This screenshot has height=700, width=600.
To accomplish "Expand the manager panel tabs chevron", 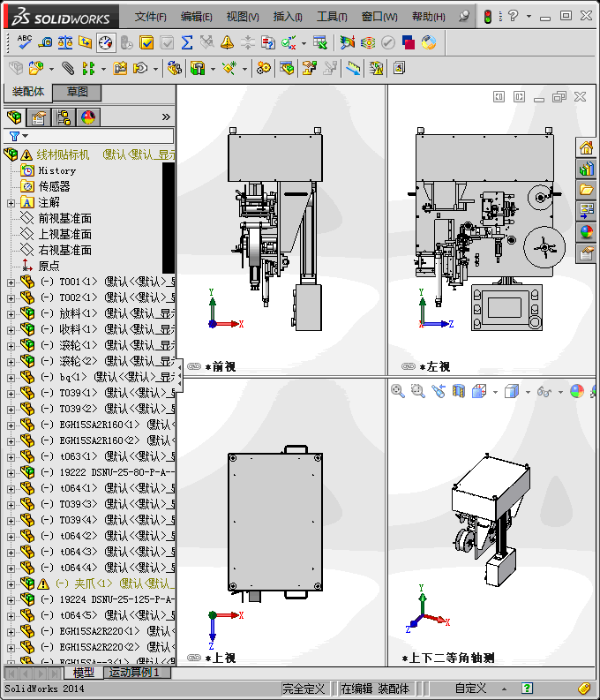I will tap(166, 117).
